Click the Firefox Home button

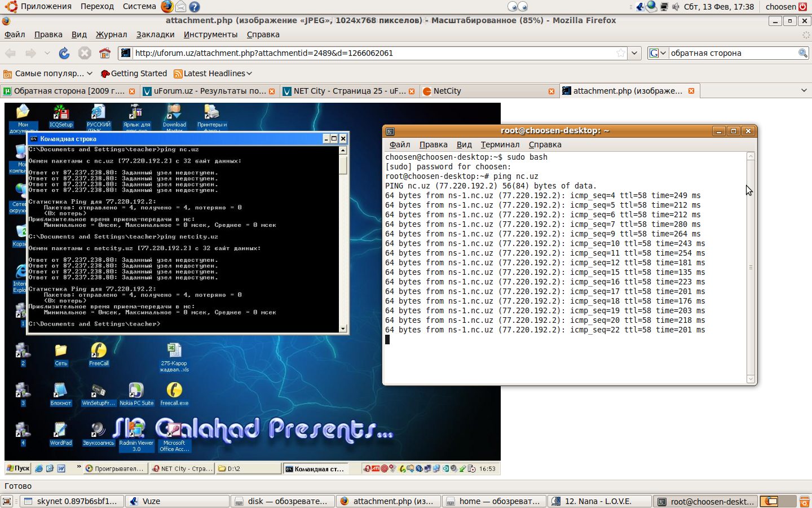pyautogui.click(x=105, y=53)
